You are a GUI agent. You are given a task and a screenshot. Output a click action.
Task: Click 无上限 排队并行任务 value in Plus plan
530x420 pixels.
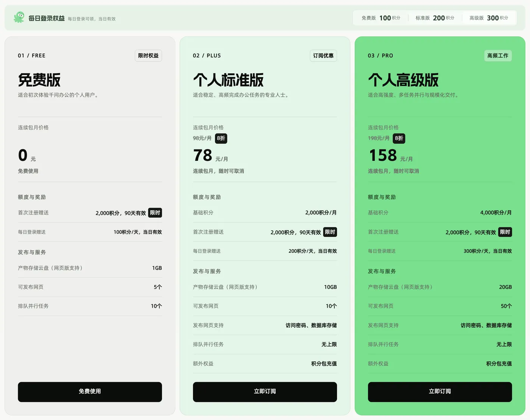[x=329, y=344]
